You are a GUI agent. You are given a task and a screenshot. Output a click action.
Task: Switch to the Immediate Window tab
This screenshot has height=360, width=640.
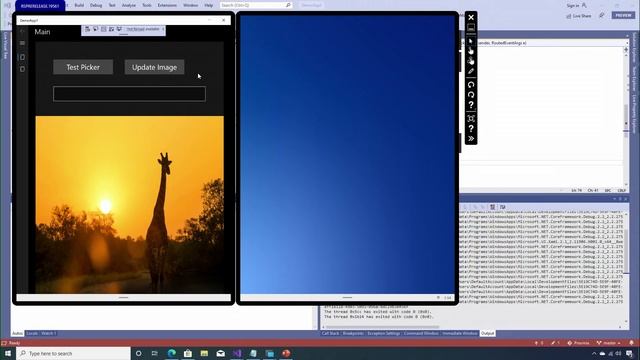coord(460,333)
